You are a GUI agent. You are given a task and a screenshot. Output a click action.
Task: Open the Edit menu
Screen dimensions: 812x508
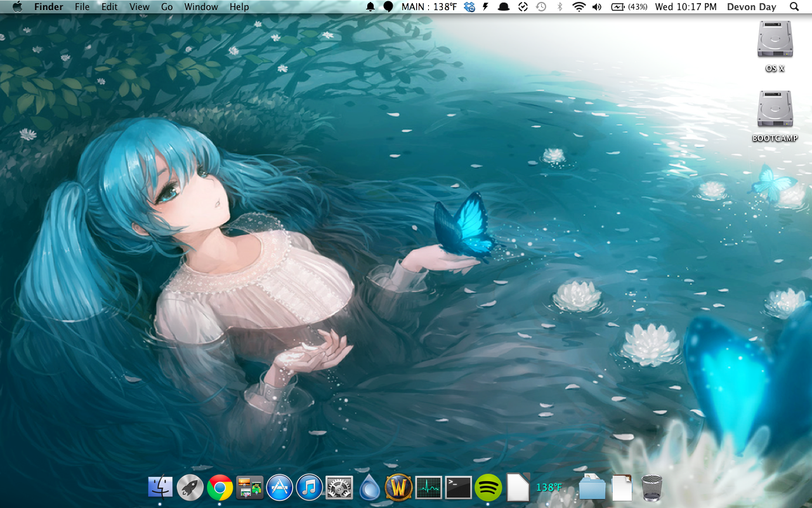(110, 7)
